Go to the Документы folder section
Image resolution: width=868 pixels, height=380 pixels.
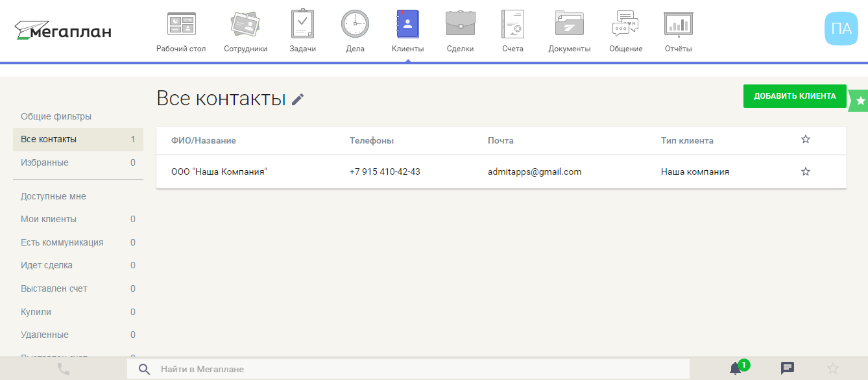coord(569,31)
